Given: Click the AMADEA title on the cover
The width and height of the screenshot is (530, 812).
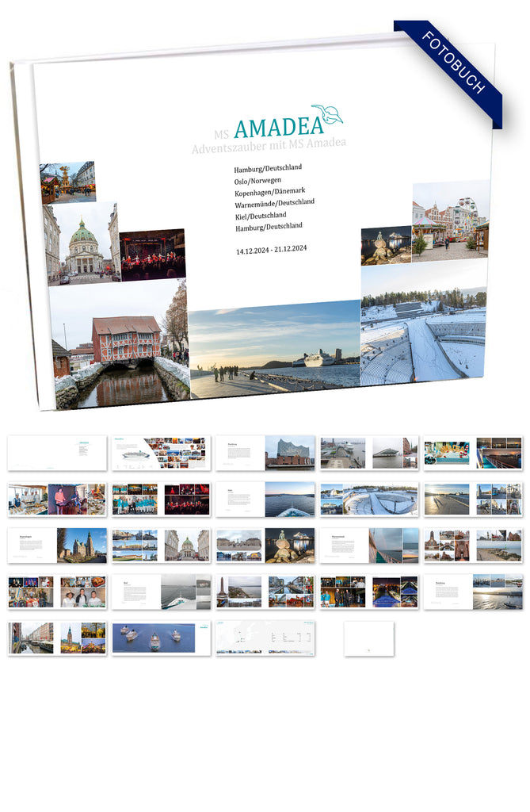Looking at the screenshot, I should pos(278,127).
